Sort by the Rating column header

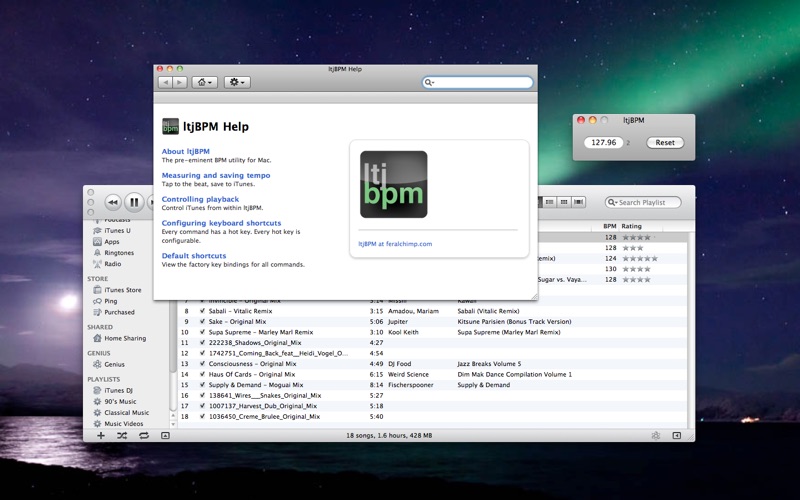tap(631, 226)
